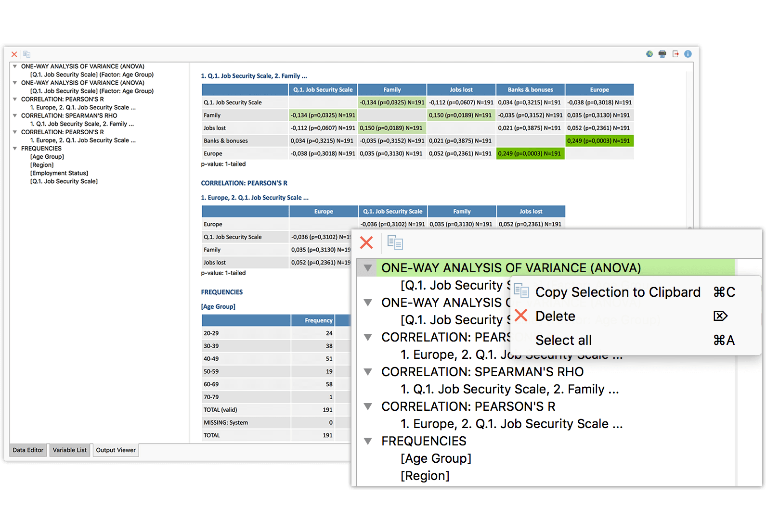Click the 40-49 row label in frequency table
This screenshot has height=532, width=766.
[x=211, y=359]
